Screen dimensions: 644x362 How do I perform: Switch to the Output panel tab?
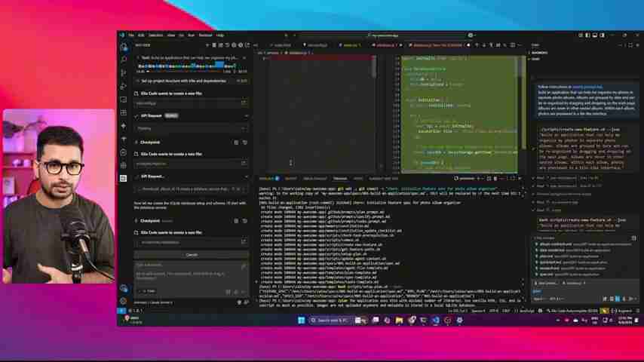(291, 179)
